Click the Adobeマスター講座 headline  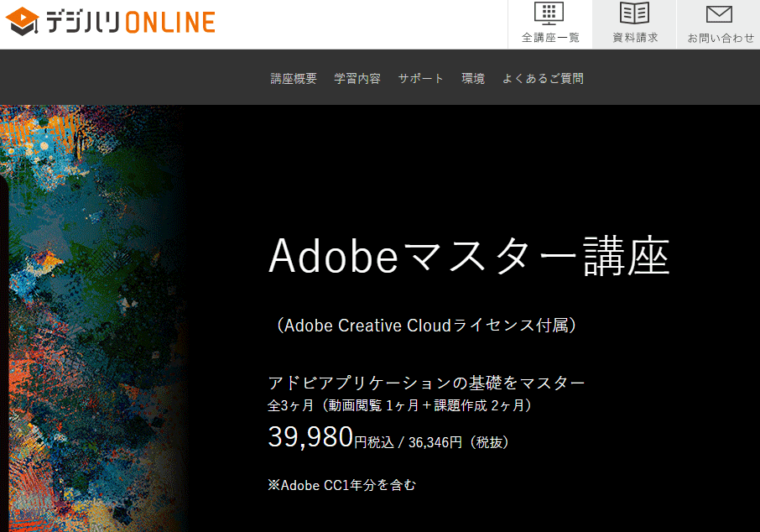(469, 258)
